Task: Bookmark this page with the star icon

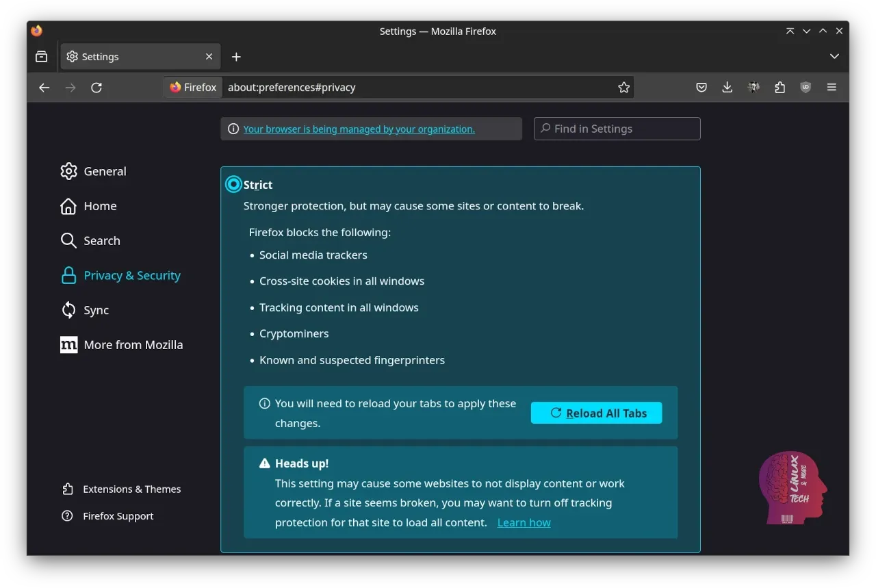Action: (623, 88)
